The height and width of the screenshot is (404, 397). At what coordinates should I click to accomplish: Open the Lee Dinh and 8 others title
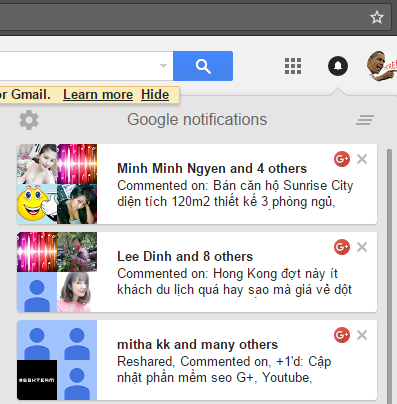185,257
